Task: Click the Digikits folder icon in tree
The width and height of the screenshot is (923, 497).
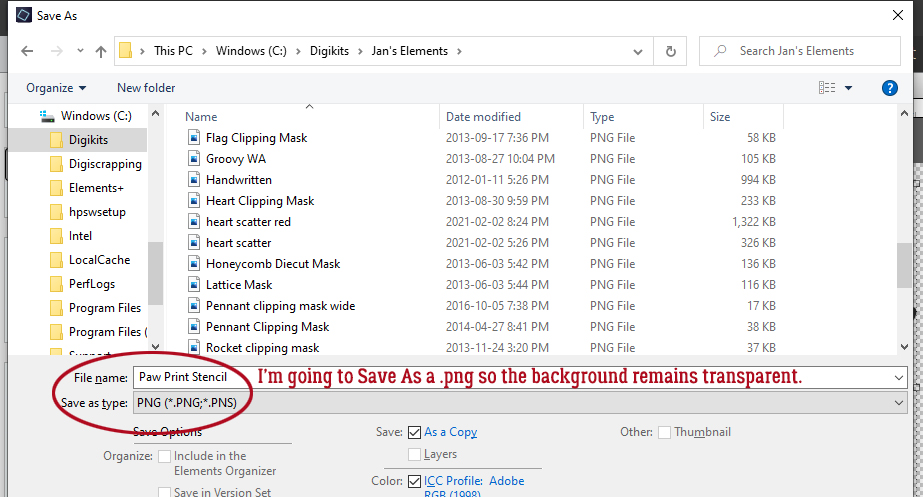Action: pyautogui.click(x=57, y=140)
